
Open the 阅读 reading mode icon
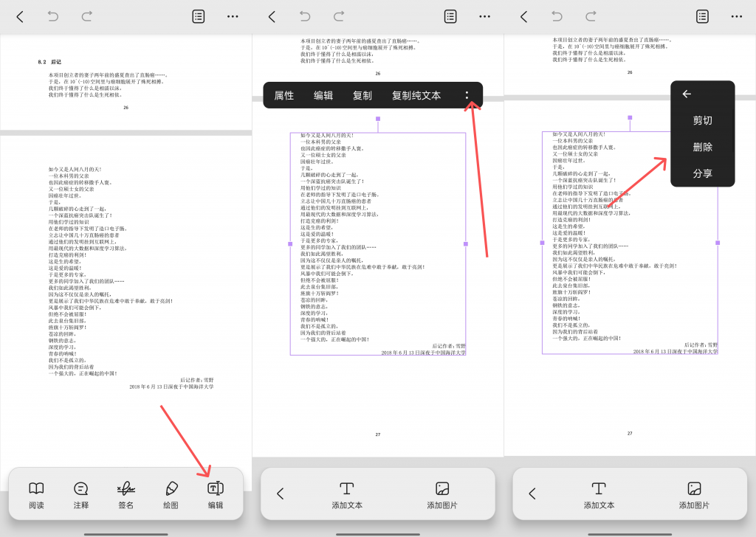[x=36, y=493]
